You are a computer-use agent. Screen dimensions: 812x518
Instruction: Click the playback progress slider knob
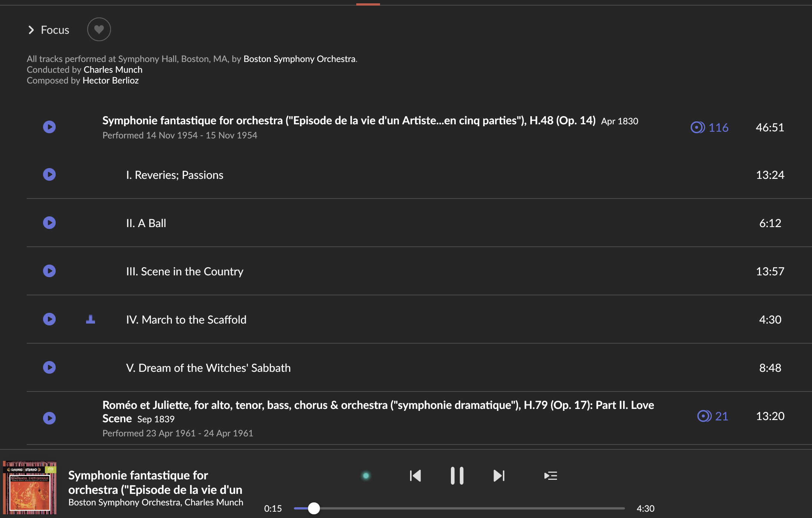pyautogui.click(x=314, y=508)
